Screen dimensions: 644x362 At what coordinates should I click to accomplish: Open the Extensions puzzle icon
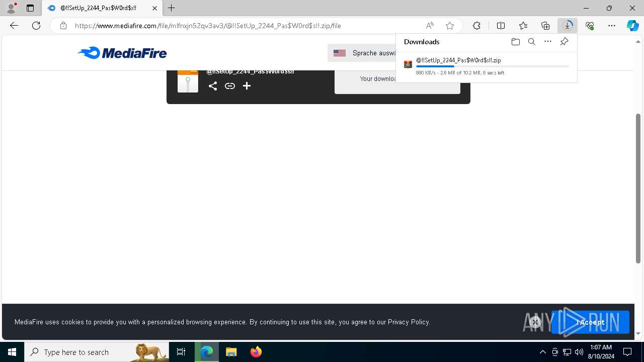(476, 26)
